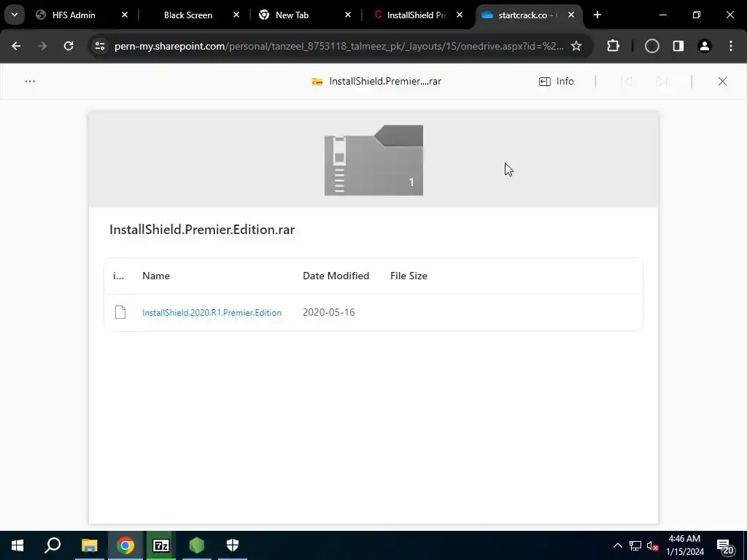This screenshot has width=747, height=560.
Task: Open taskbar search
Action: tap(53, 545)
